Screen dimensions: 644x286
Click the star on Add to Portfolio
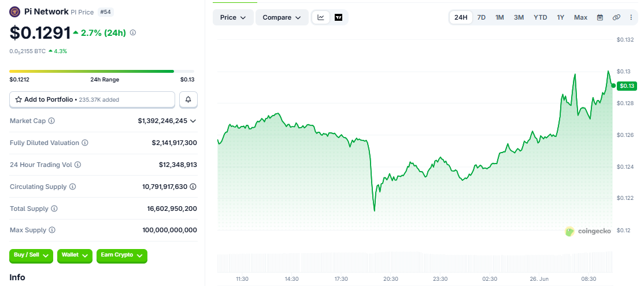pyautogui.click(x=18, y=100)
